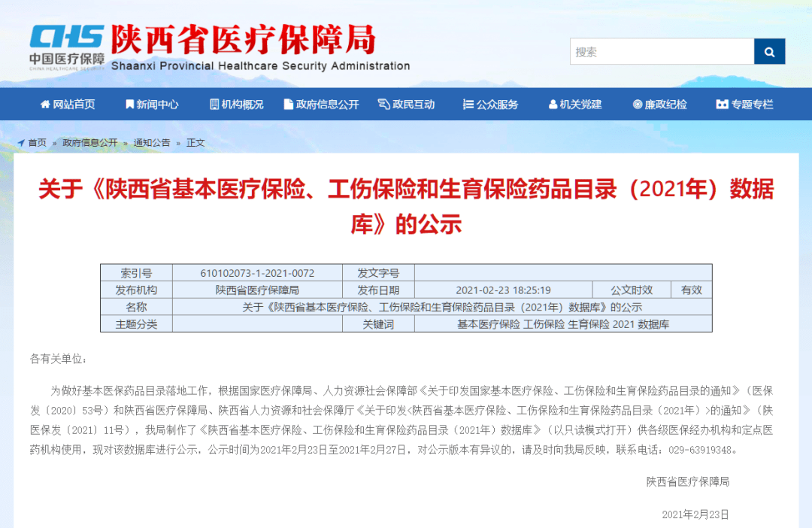Open the 公众服务 navigation menu
This screenshot has height=528, width=812.
[x=497, y=105]
